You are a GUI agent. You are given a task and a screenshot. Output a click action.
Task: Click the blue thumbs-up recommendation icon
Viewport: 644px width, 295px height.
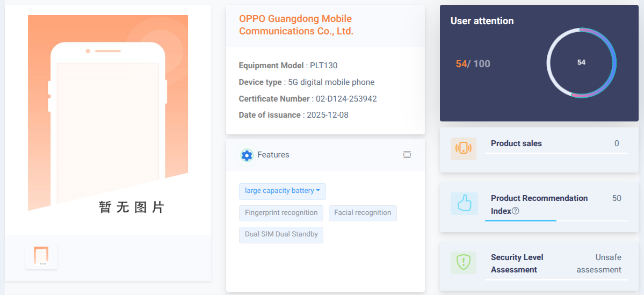pyautogui.click(x=463, y=204)
